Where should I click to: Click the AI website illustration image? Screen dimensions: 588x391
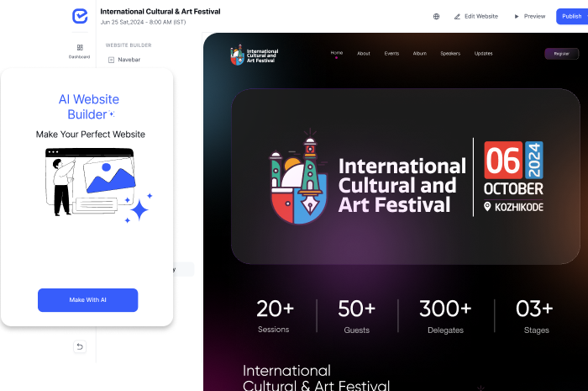(x=99, y=185)
